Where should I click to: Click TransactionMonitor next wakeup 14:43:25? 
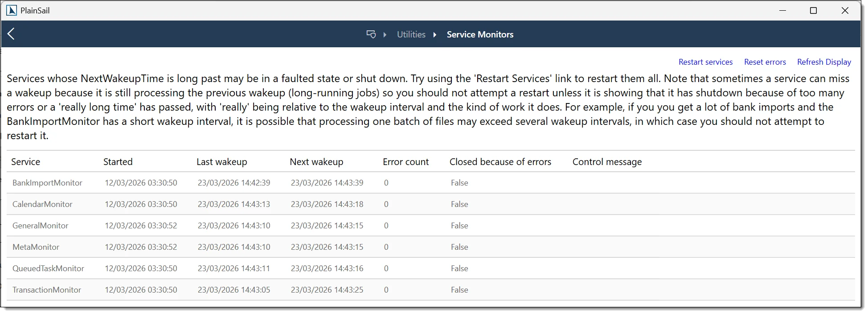[327, 290]
